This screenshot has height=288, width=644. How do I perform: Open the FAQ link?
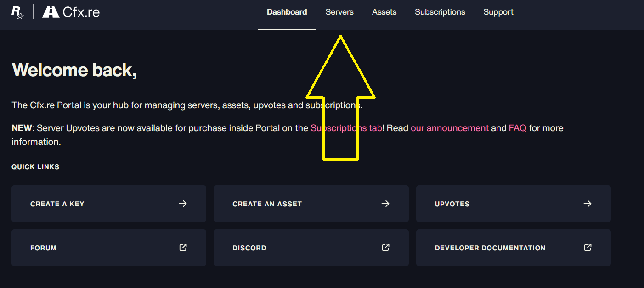[x=517, y=128]
